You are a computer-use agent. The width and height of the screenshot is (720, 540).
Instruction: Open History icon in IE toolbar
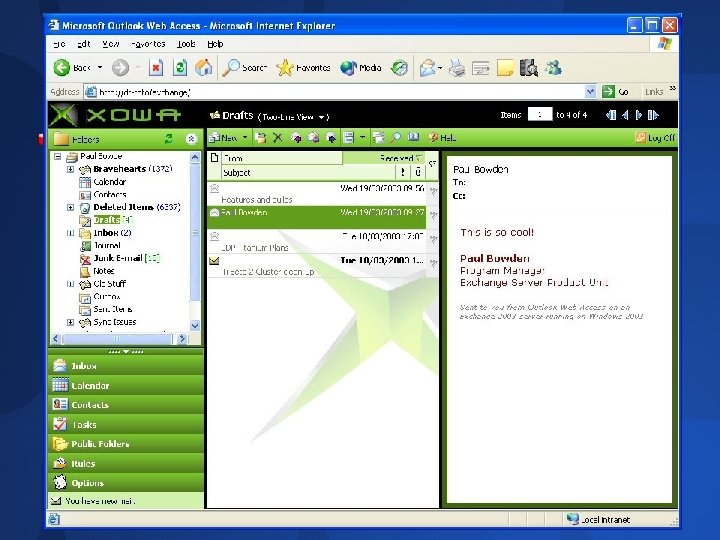pos(399,68)
